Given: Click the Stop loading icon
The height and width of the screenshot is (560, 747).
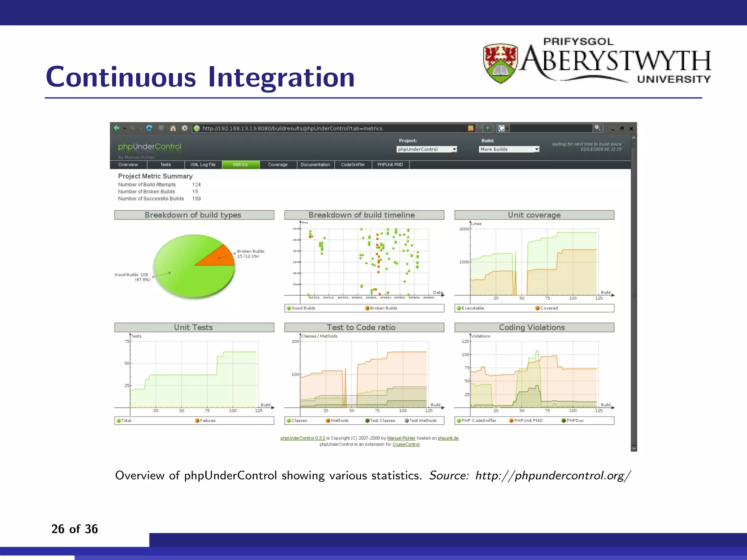Looking at the screenshot, I should pyautogui.click(x=161, y=128).
